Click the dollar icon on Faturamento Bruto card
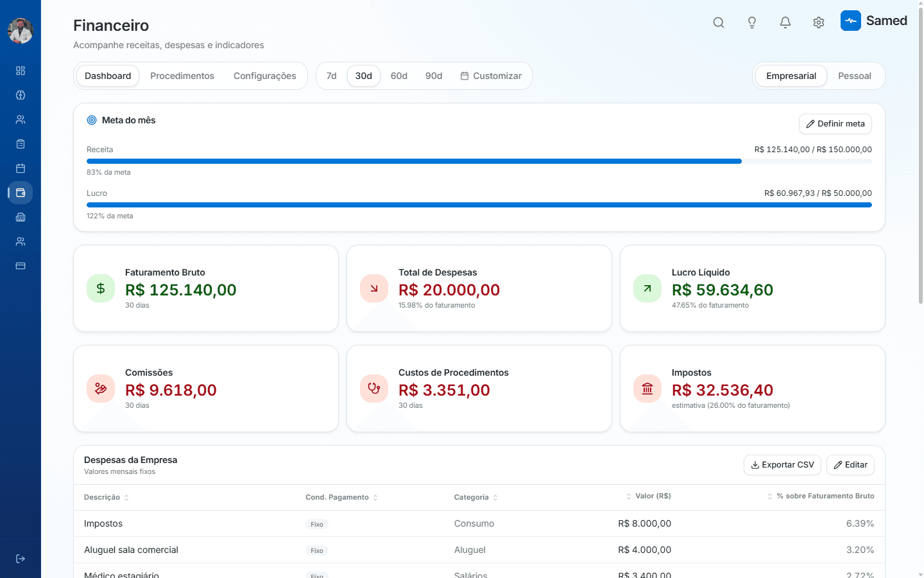This screenshot has width=924, height=578. click(101, 288)
